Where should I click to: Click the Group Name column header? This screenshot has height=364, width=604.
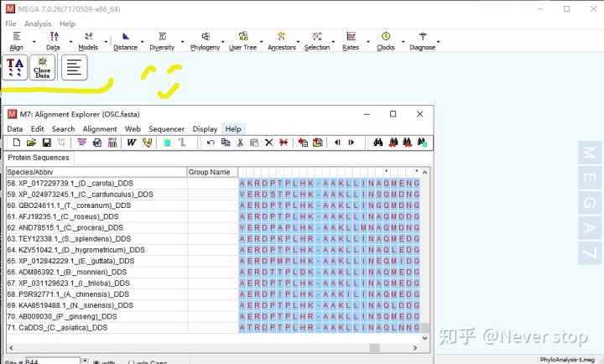[x=212, y=172]
